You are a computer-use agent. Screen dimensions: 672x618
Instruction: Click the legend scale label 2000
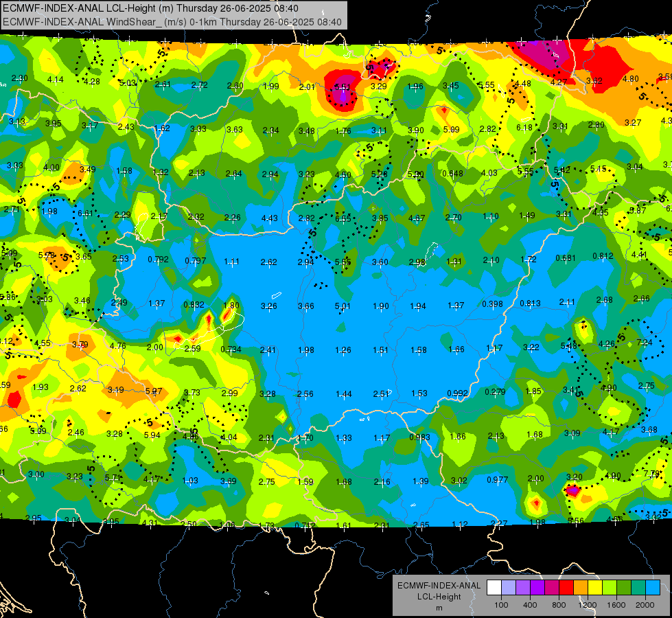coord(645,605)
